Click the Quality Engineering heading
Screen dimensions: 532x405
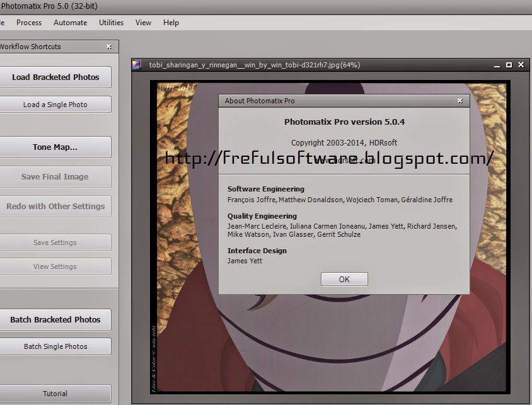(262, 216)
